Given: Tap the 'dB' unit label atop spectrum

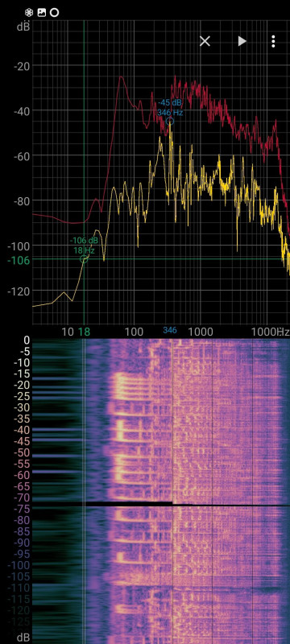Looking at the screenshot, I should [23, 27].
